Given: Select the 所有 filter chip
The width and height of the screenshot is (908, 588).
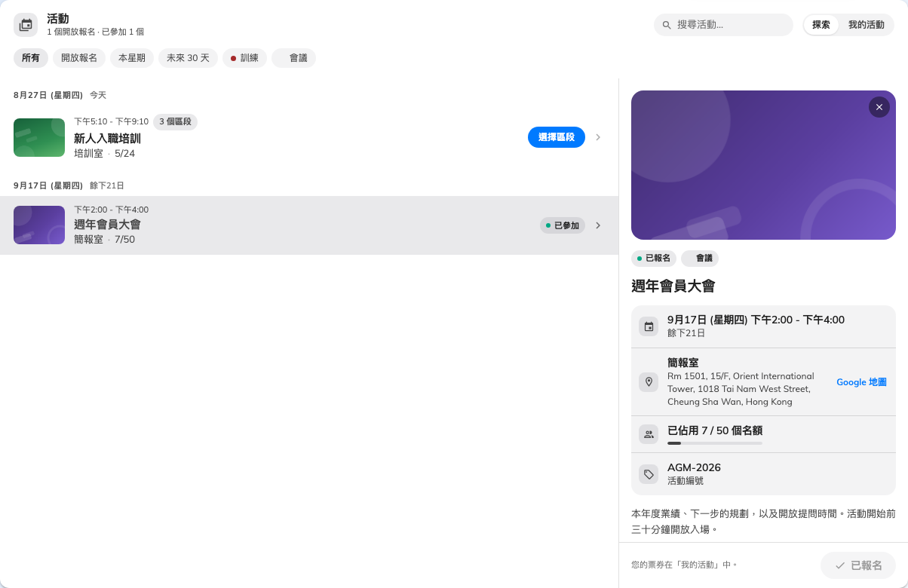Looking at the screenshot, I should click(x=31, y=58).
